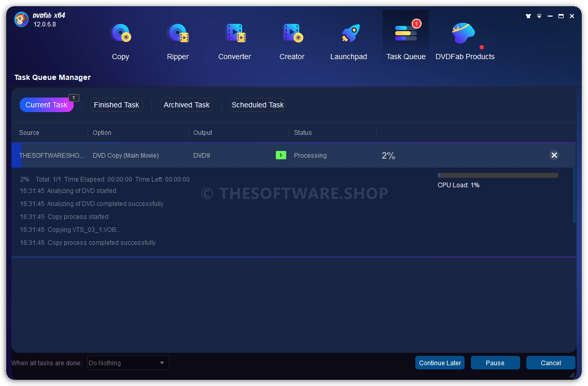Click the green play status icon
Image resolution: width=588 pixels, height=386 pixels.
point(281,155)
